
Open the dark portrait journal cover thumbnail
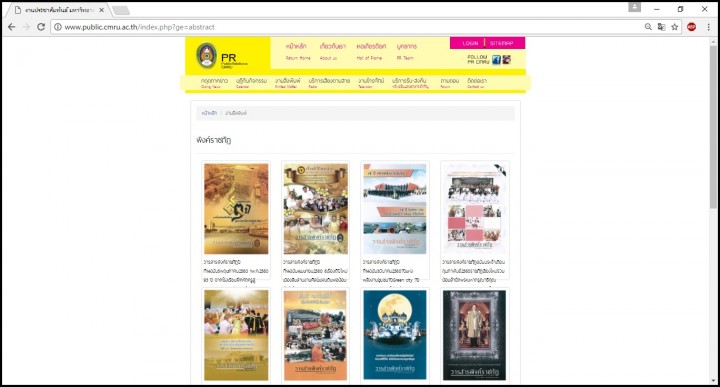[474, 335]
